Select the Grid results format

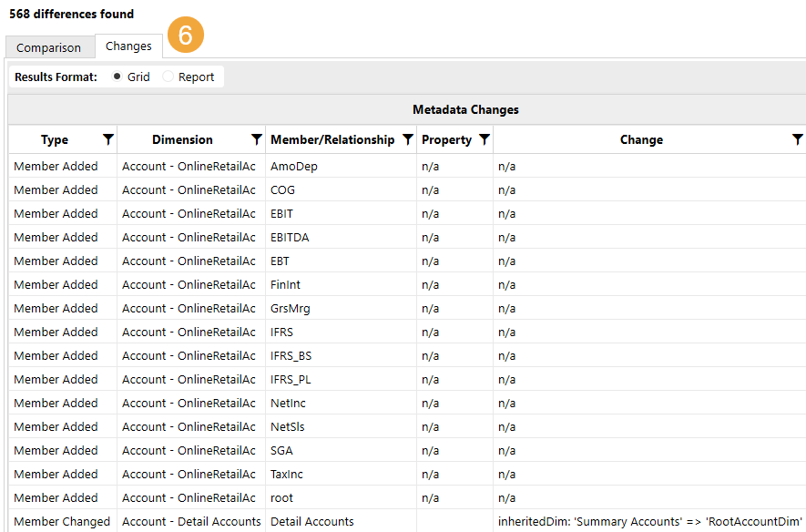coord(118,77)
